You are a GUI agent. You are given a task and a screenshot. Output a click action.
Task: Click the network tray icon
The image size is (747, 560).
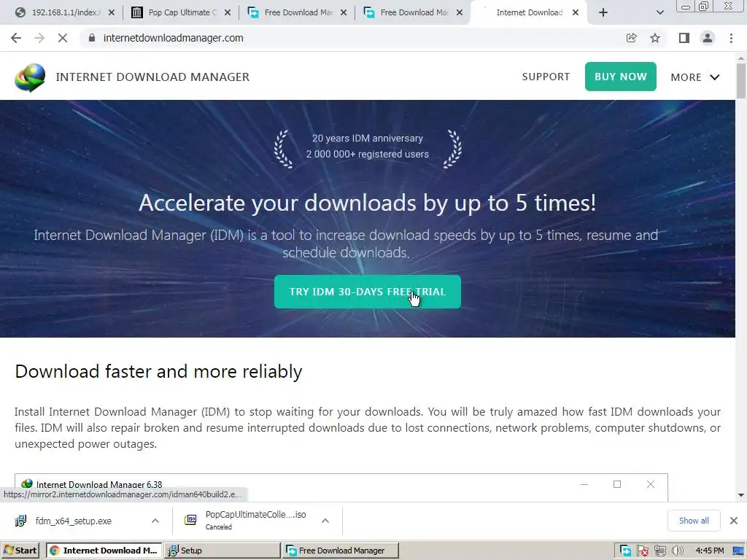pos(659,551)
